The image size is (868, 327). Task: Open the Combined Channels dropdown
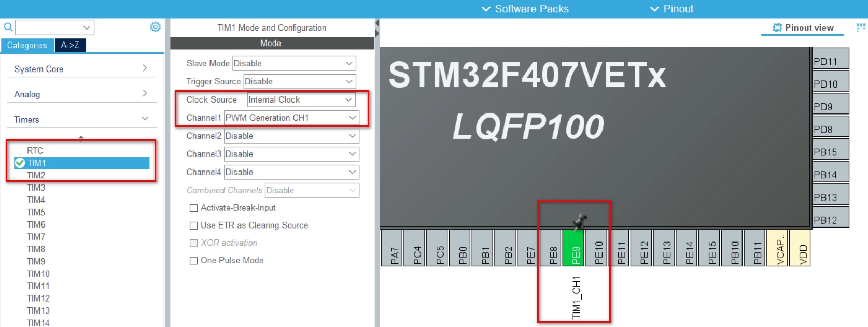tap(312, 190)
